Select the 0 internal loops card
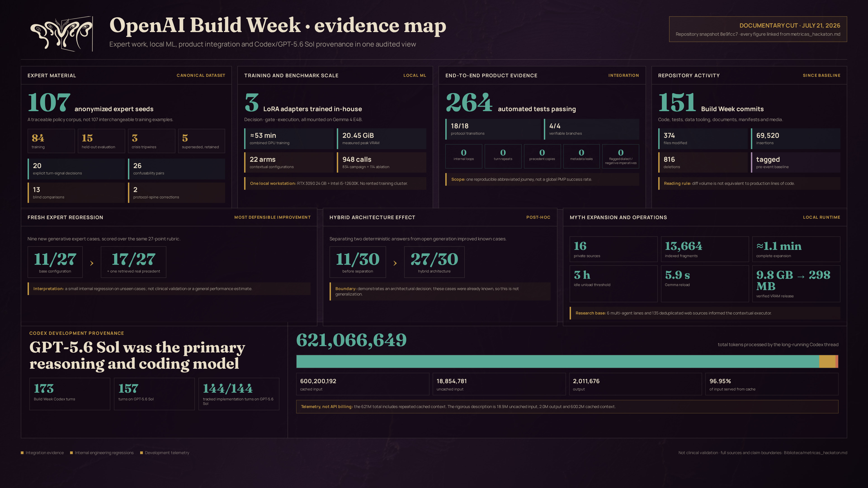Image resolution: width=868 pixels, height=488 pixels. tap(464, 156)
